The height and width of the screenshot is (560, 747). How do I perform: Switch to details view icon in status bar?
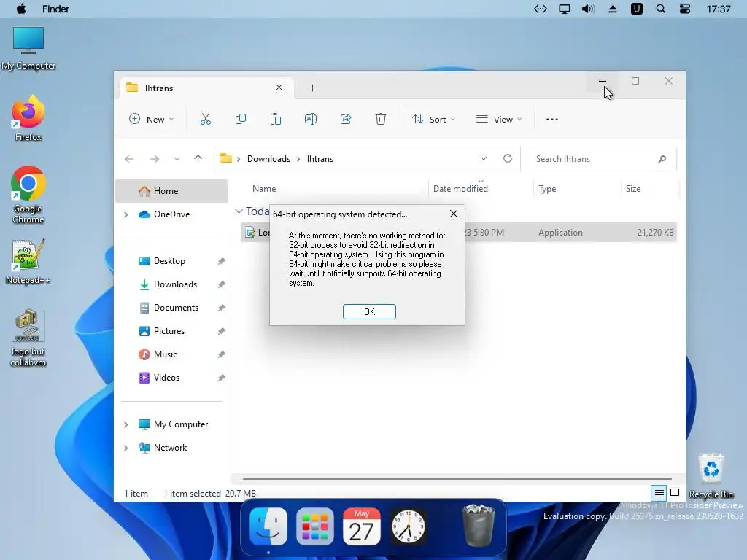tap(659, 494)
